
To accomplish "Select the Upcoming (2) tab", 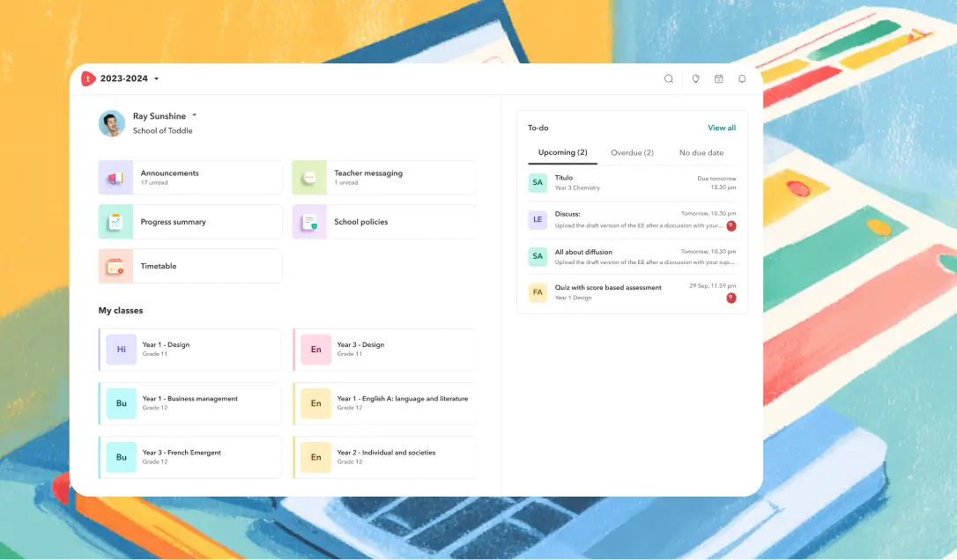I will coord(562,152).
